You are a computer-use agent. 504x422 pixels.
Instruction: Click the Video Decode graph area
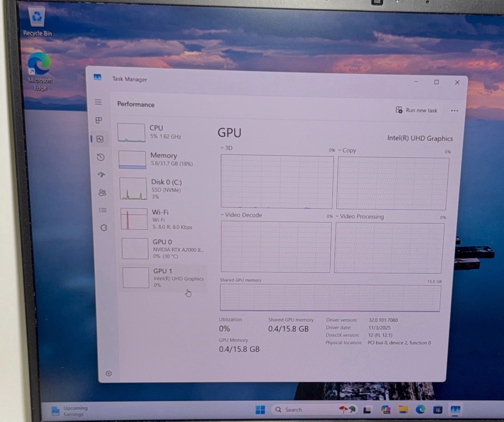click(x=276, y=247)
